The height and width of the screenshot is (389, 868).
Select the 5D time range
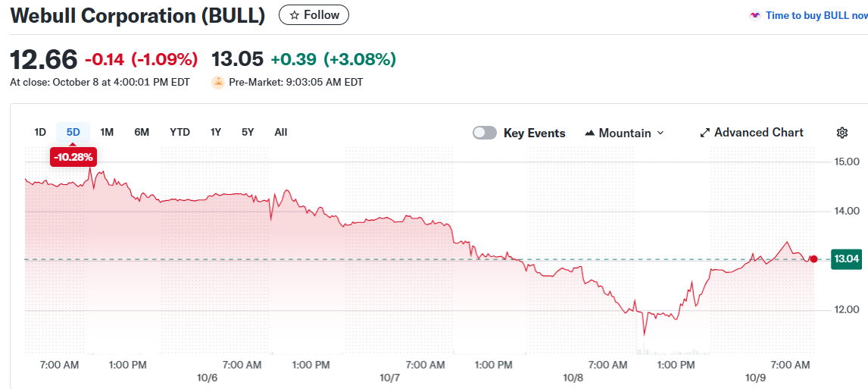click(73, 132)
